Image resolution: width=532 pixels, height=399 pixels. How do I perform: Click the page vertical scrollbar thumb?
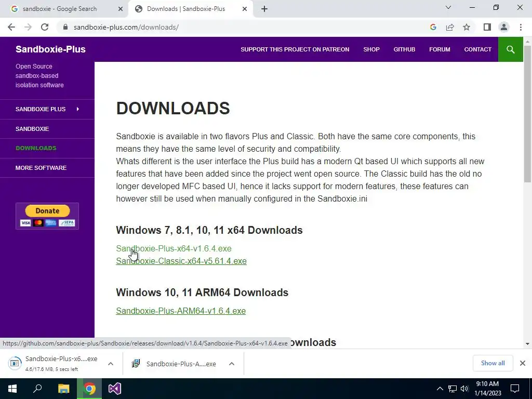[x=527, y=114]
